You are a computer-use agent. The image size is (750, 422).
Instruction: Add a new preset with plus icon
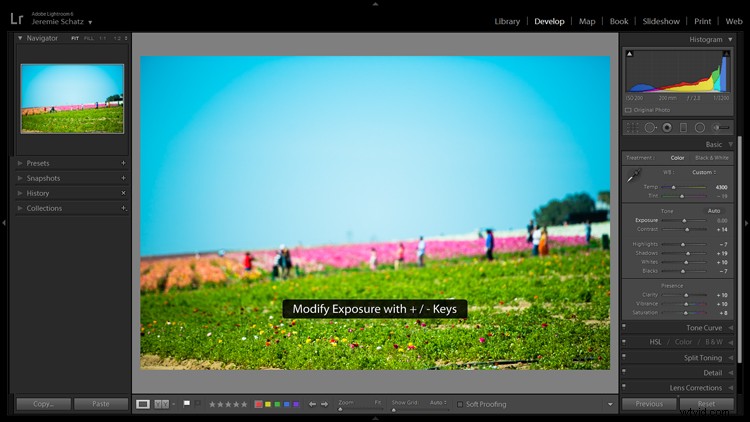[123, 163]
